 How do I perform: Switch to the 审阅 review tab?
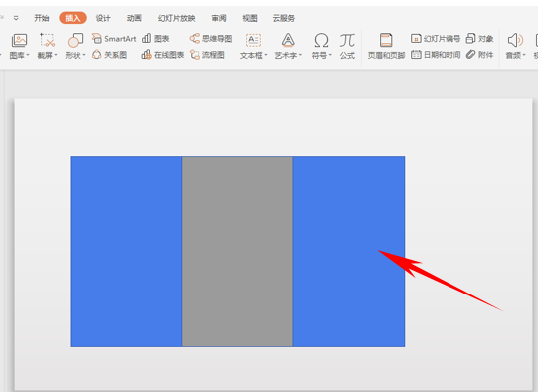(x=219, y=18)
